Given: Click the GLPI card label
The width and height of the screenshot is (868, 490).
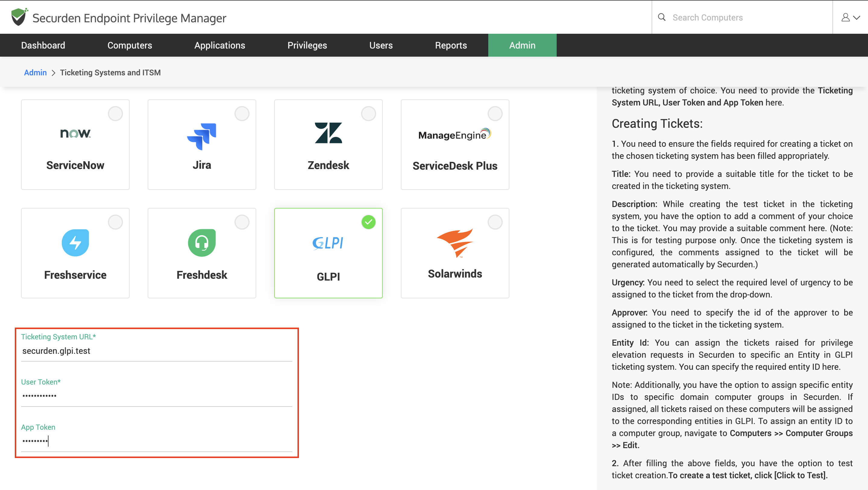Looking at the screenshot, I should pyautogui.click(x=329, y=277).
